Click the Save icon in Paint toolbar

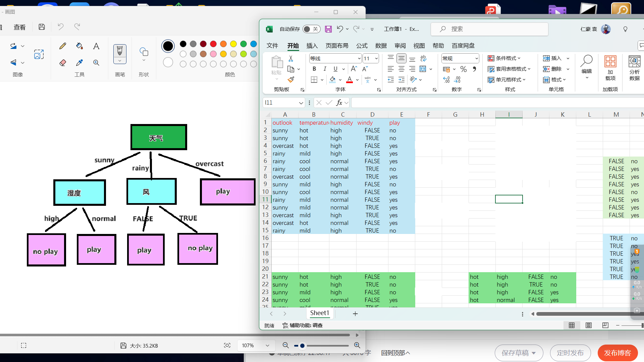click(42, 27)
